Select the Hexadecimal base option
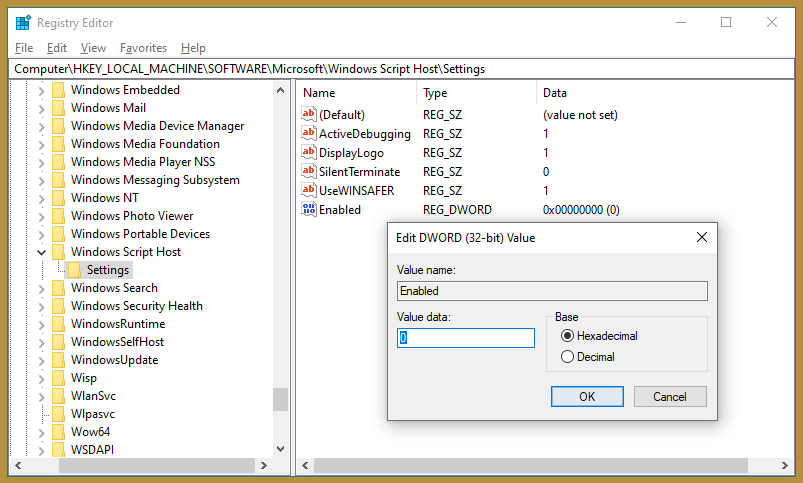This screenshot has width=803, height=483. click(568, 336)
